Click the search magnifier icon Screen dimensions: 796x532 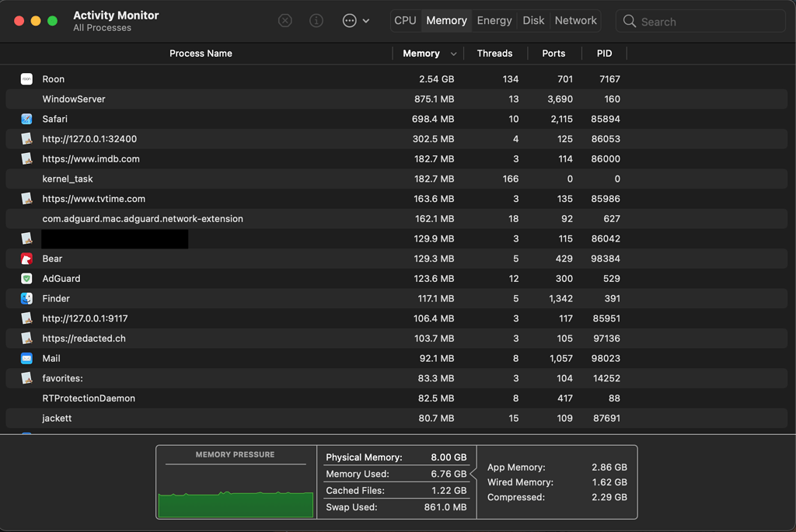[630, 21]
